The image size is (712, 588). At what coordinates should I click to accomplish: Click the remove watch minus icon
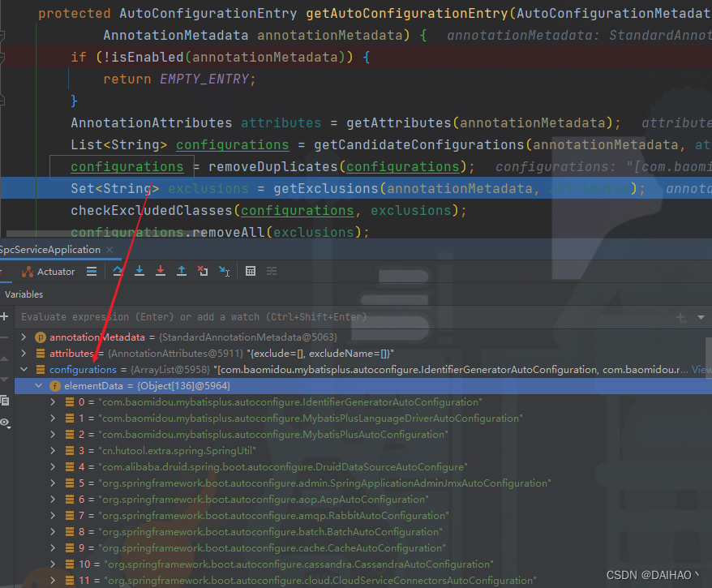tap(5, 337)
